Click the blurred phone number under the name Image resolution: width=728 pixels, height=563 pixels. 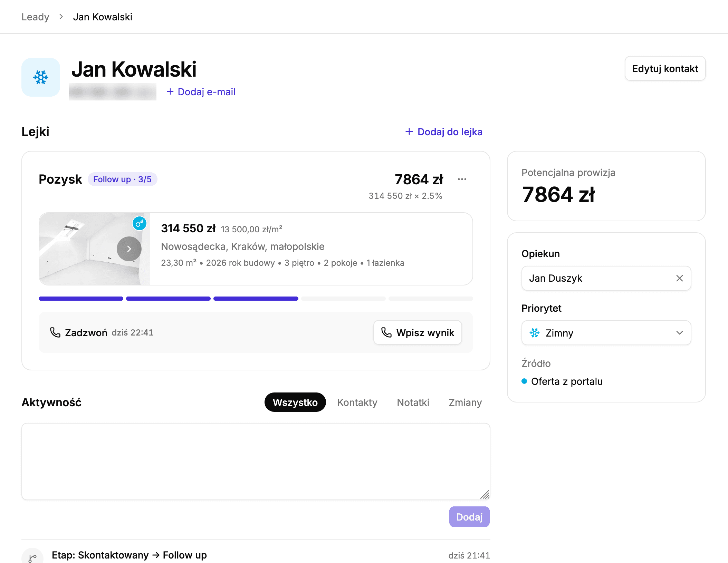(x=113, y=92)
